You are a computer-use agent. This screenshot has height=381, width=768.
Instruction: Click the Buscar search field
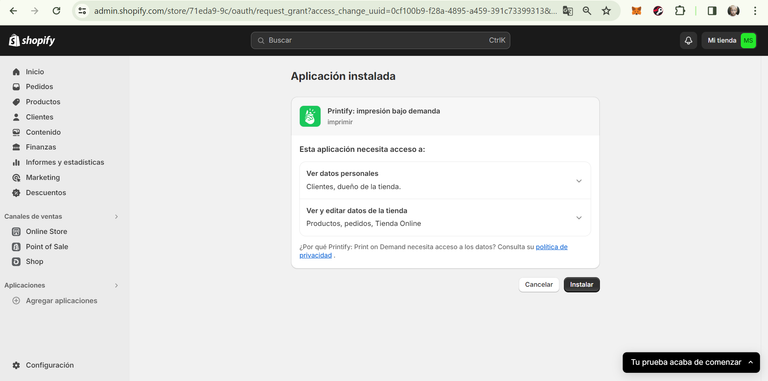point(381,41)
